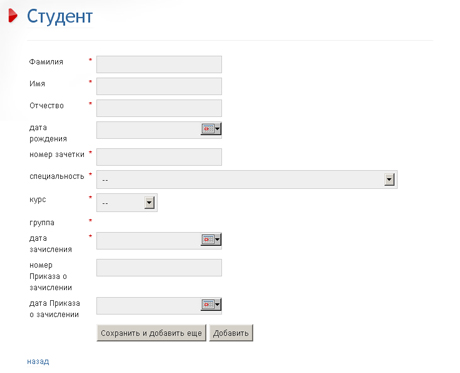Click the группа label
Screen dimensions: 460x373
tap(42, 223)
